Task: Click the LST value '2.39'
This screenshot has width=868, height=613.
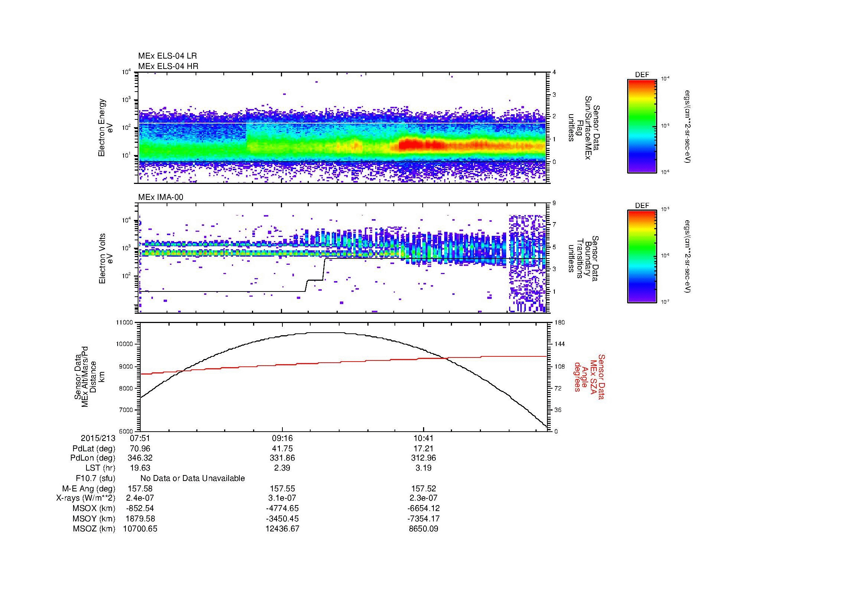Action: 282,468
